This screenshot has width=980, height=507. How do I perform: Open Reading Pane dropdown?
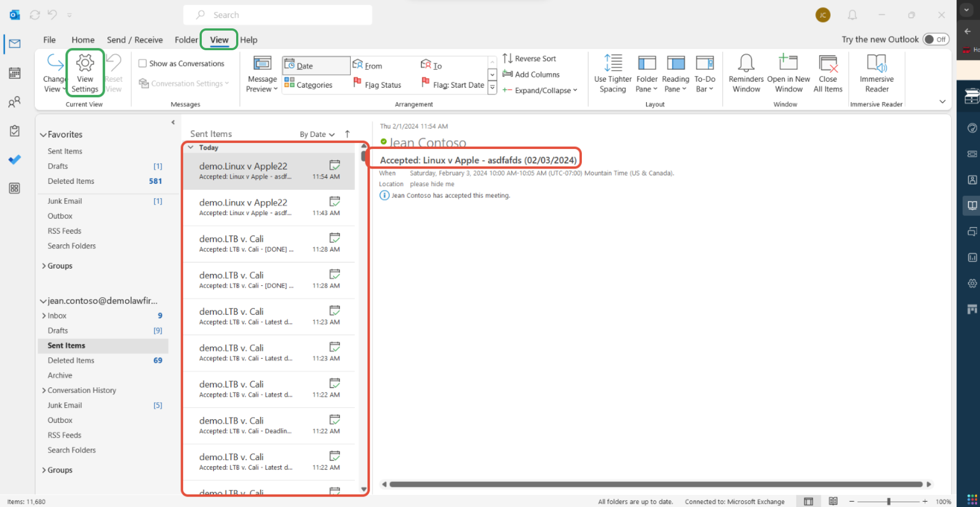675,74
